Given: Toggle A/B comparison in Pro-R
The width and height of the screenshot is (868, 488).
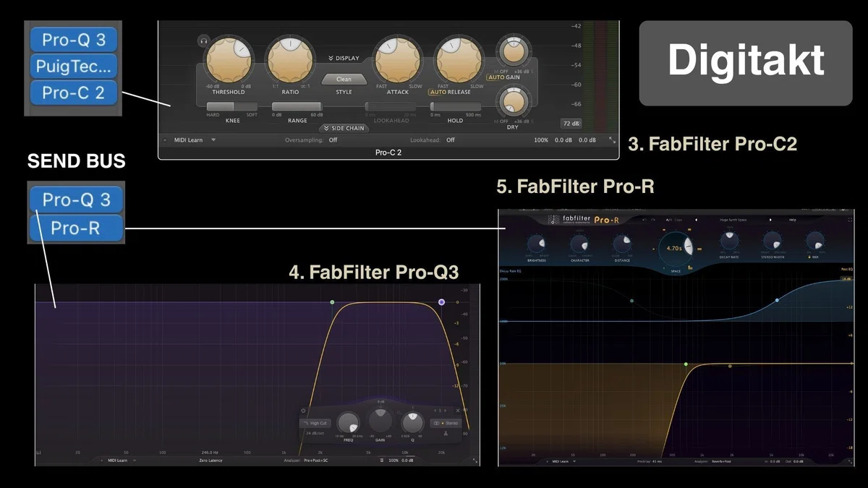Looking at the screenshot, I should tap(670, 219).
